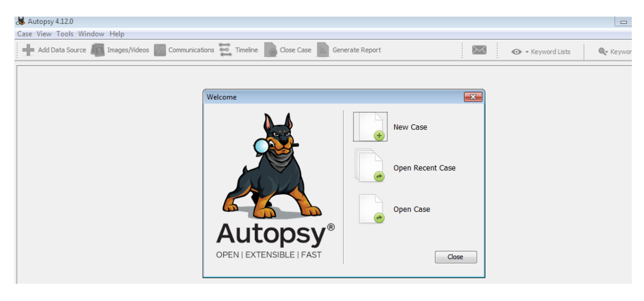644x301 pixels.
Task: Click the Add Data Source text label
Action: [62, 50]
